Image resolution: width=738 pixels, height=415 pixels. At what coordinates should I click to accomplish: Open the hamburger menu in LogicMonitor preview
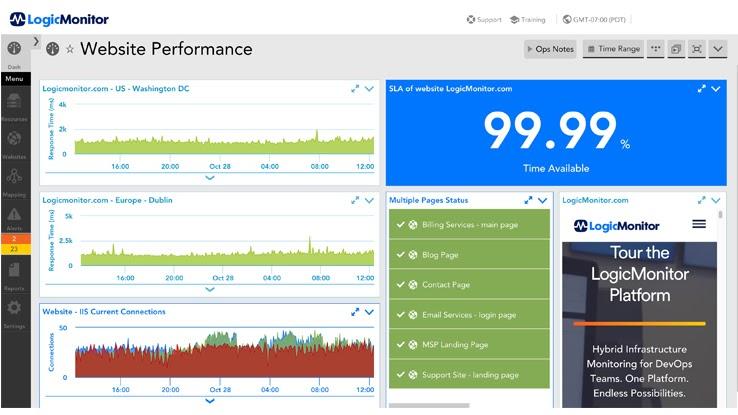click(699, 225)
